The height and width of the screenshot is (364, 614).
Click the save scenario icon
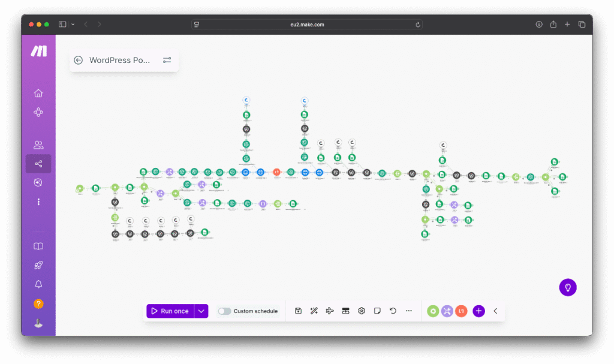point(298,311)
